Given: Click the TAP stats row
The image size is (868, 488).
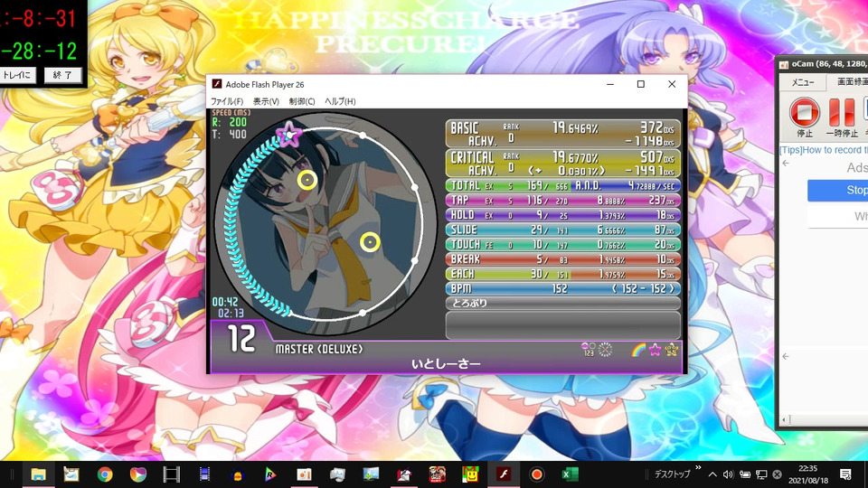Looking at the screenshot, I should [x=563, y=201].
